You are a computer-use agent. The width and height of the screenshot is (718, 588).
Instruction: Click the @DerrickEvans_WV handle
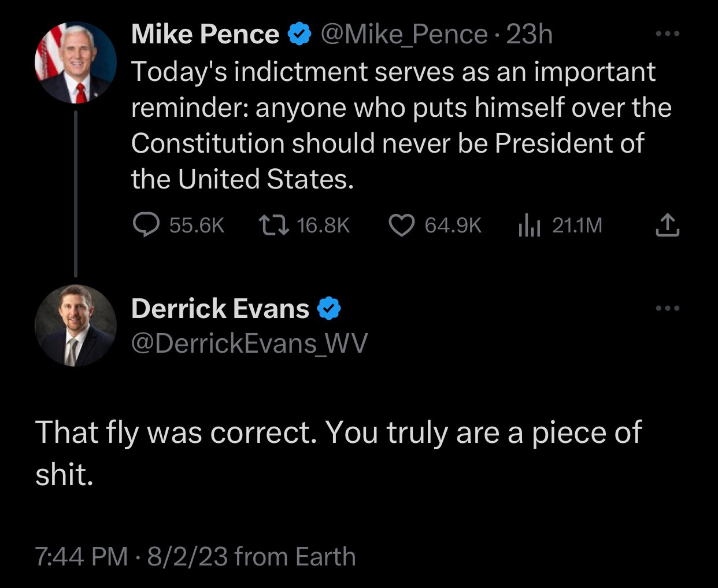pyautogui.click(x=251, y=343)
